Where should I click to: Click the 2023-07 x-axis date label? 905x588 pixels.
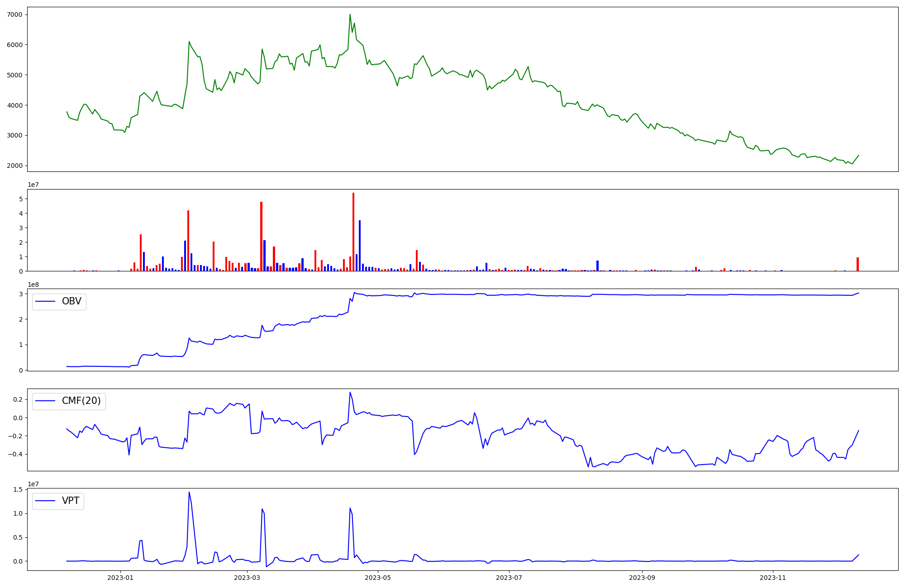(509, 578)
